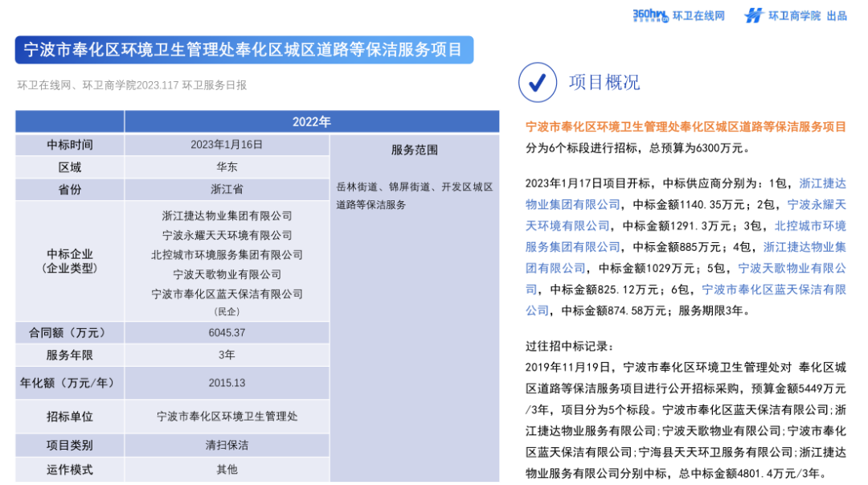Click the 浙江省 cell

tap(227, 189)
